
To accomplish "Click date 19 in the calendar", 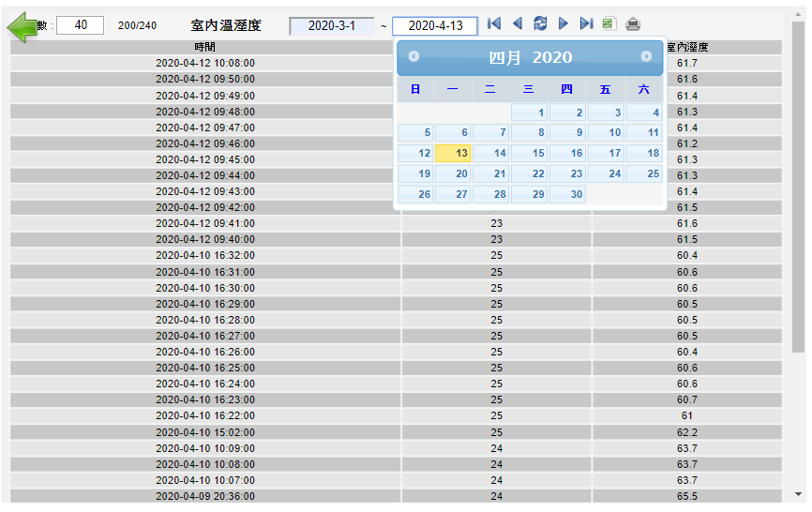I will click(x=415, y=173).
